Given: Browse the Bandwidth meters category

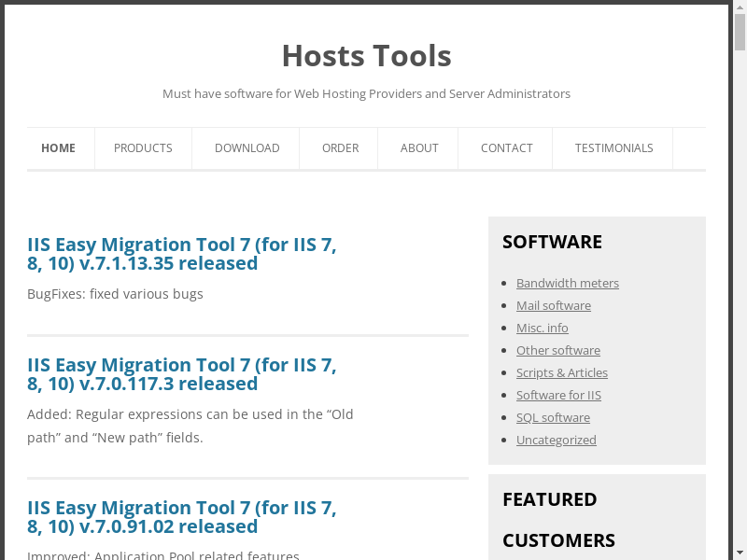Looking at the screenshot, I should pos(567,283).
